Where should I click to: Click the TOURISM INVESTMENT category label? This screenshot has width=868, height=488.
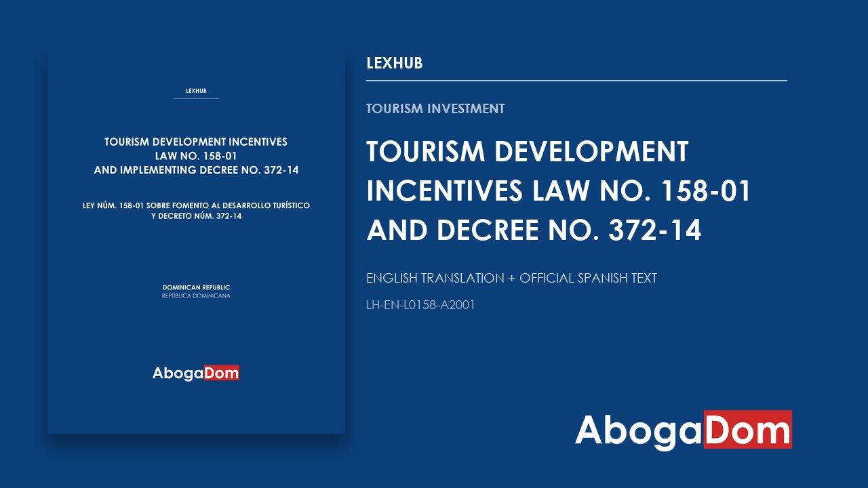(x=435, y=108)
